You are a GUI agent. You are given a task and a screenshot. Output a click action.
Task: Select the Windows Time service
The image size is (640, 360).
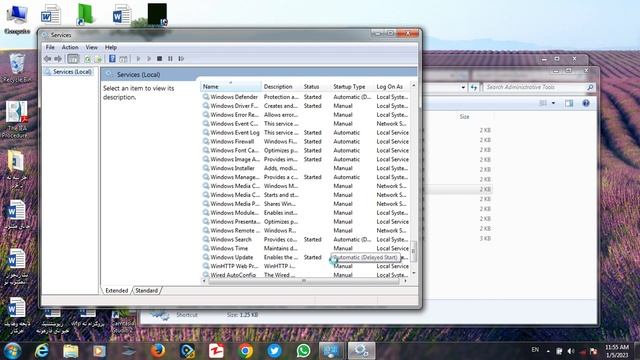229,249
